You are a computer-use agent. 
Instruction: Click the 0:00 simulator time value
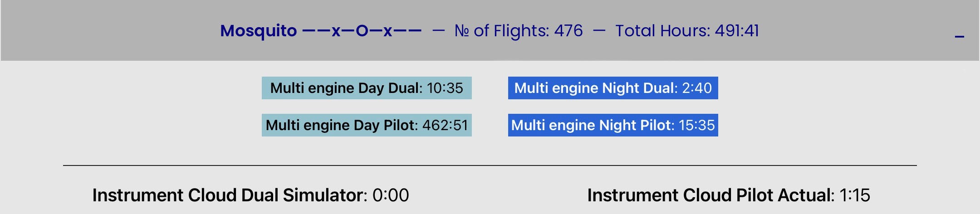pyautogui.click(x=391, y=195)
